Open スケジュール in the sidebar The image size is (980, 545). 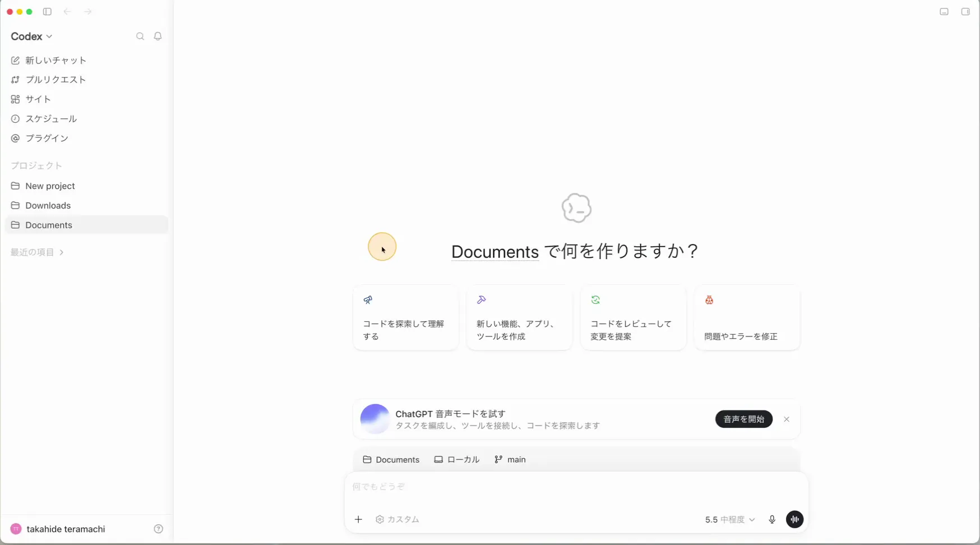point(86,119)
